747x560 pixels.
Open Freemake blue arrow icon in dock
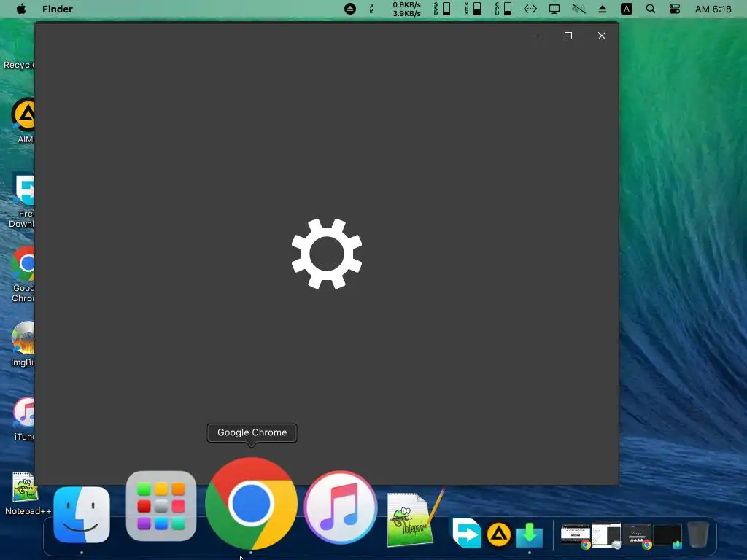pos(466,532)
